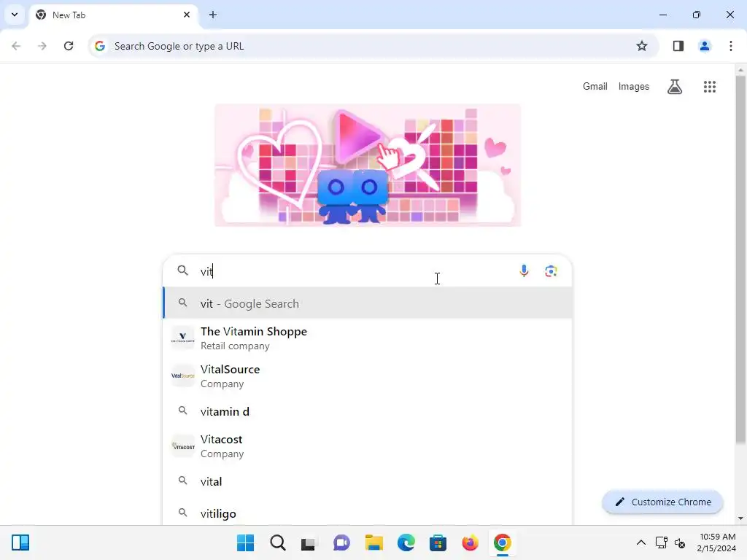Open the muted volume tray icon
This screenshot has width=747, height=560.
pyautogui.click(x=681, y=542)
